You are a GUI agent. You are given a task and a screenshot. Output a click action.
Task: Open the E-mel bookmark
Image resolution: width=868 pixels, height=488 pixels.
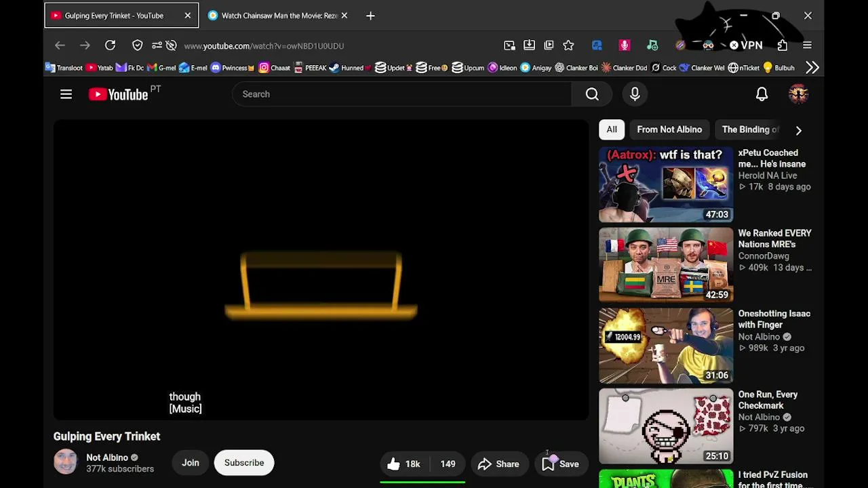coord(193,68)
